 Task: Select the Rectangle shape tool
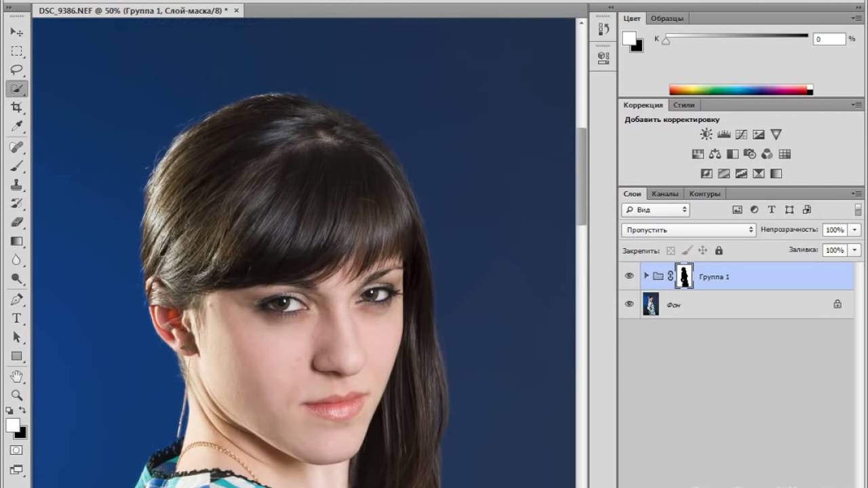click(x=17, y=356)
